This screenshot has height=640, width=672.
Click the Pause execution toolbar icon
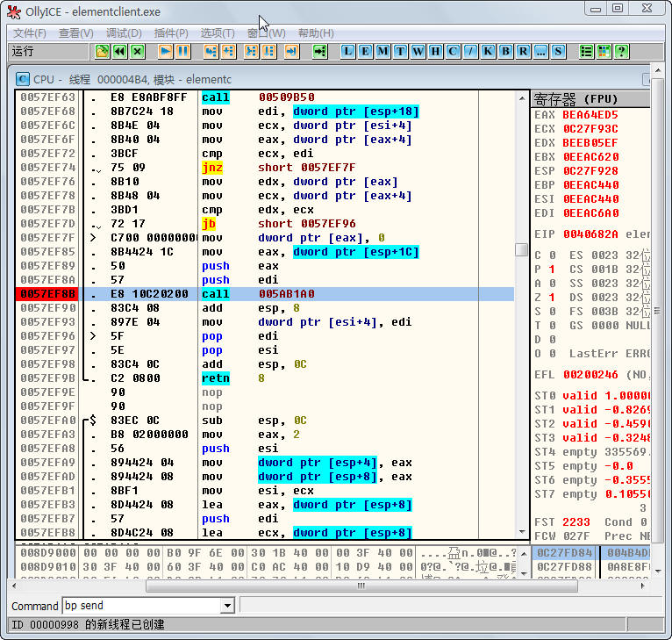click(x=183, y=52)
